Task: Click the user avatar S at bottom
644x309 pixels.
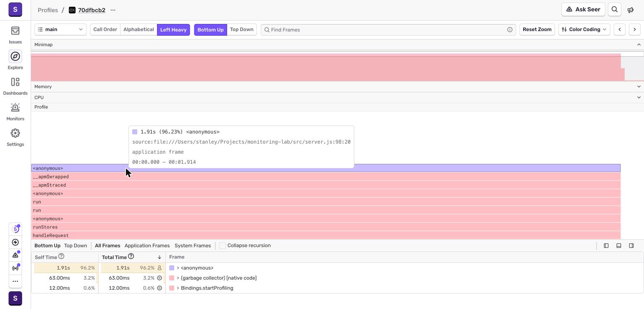Action: click(x=15, y=299)
